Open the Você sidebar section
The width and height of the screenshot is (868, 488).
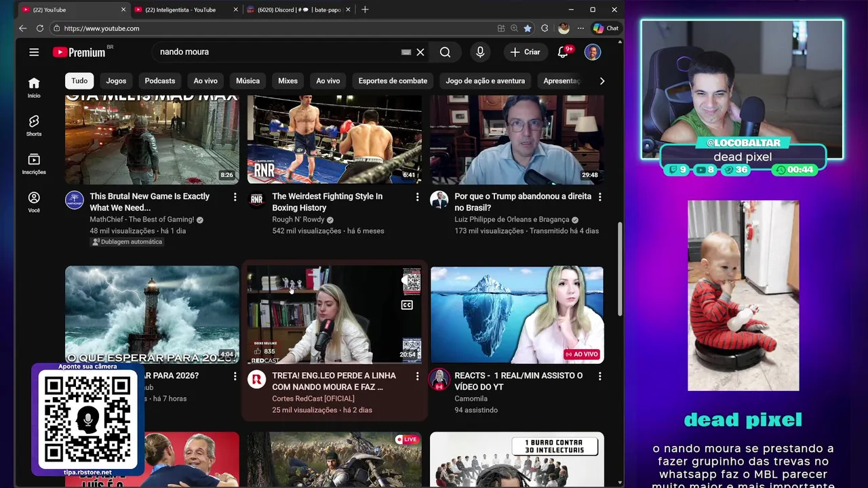pos(34,202)
